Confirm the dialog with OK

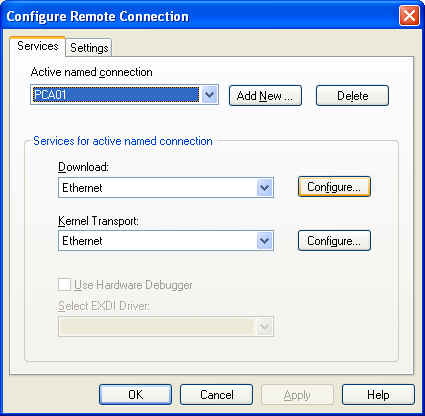tap(135, 395)
